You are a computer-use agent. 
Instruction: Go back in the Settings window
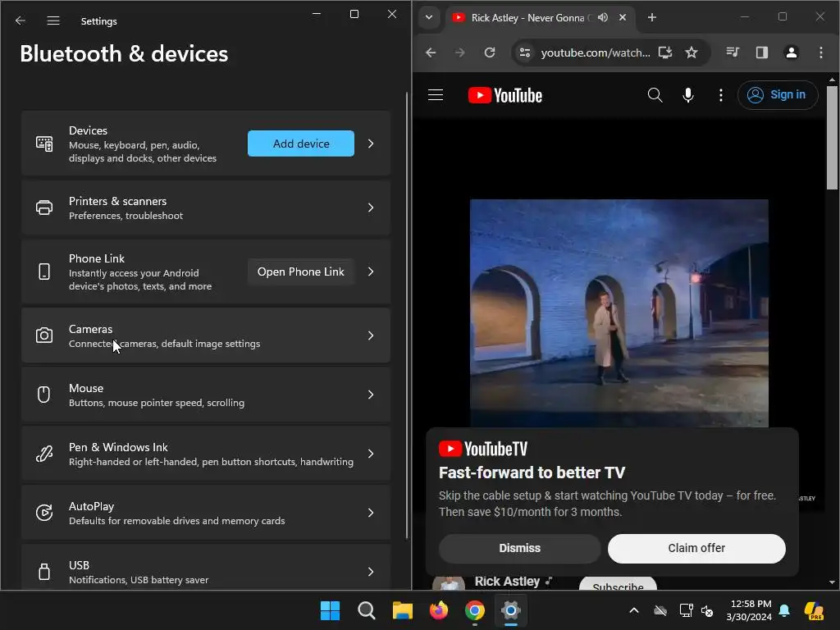21,21
